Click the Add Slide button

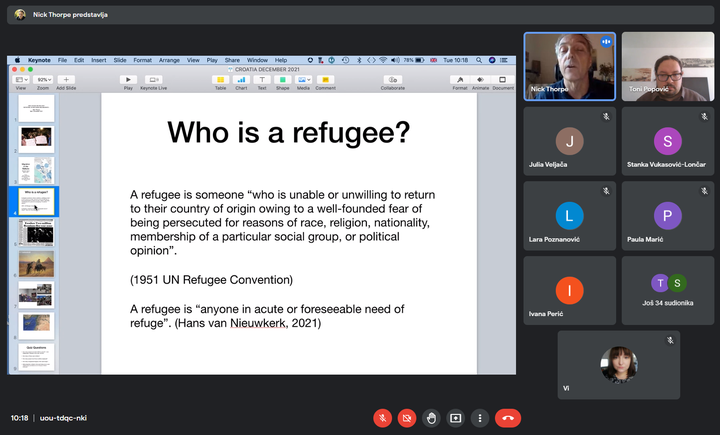(66, 79)
